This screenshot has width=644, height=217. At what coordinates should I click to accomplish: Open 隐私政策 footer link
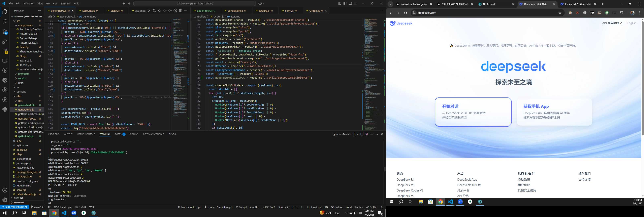pos(524,180)
